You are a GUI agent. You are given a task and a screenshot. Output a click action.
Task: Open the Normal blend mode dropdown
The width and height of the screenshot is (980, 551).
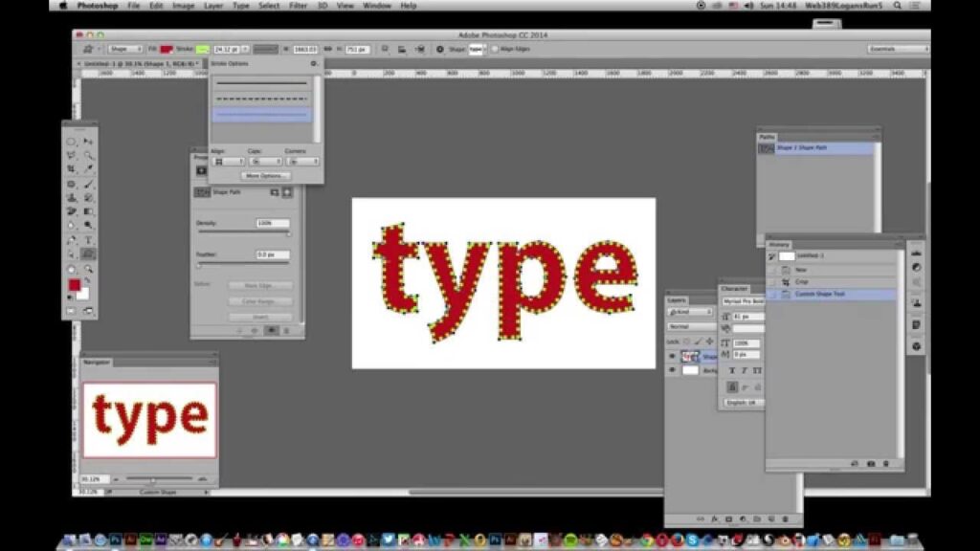coord(690,327)
